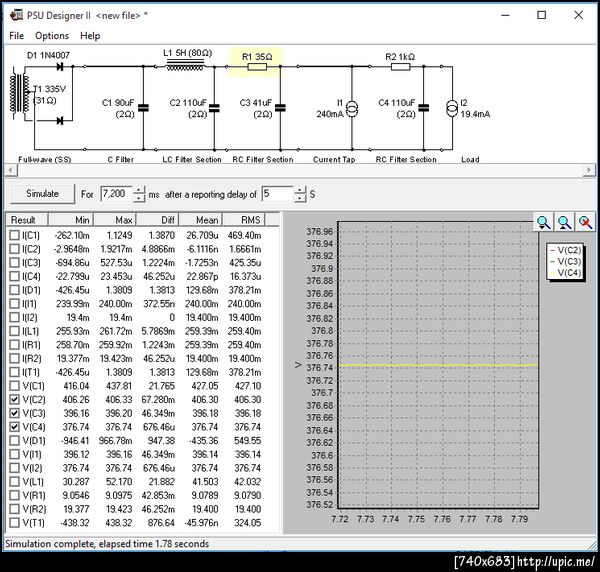Image resolution: width=600 pixels, height=572 pixels.
Task: Click the simulation duration field showing 7,200
Action: coord(114,194)
